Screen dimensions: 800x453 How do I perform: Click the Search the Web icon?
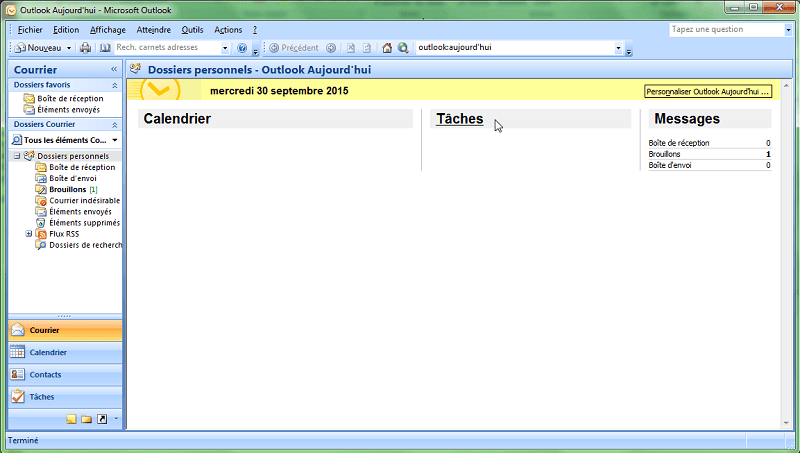403,48
